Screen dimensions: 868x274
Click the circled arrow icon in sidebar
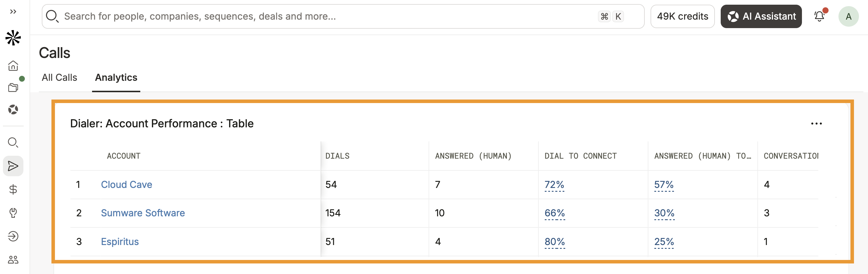pos(13,236)
